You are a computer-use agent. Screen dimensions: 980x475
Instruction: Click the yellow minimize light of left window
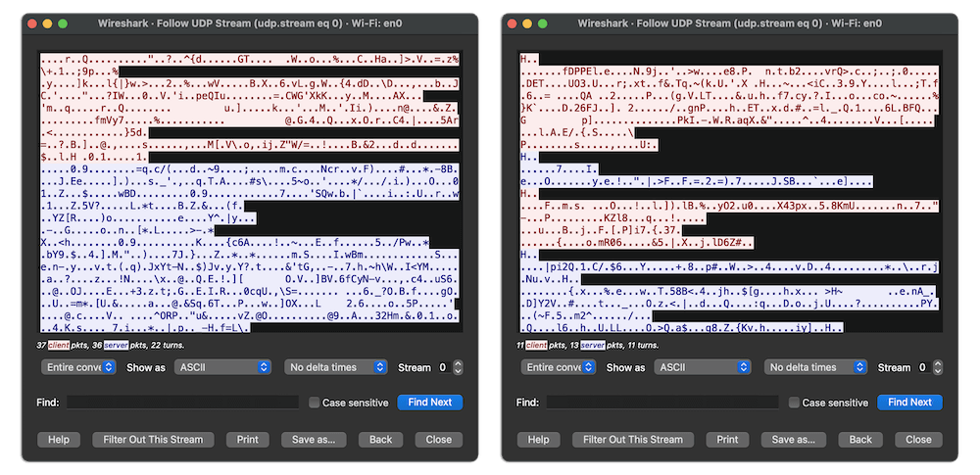click(47, 24)
